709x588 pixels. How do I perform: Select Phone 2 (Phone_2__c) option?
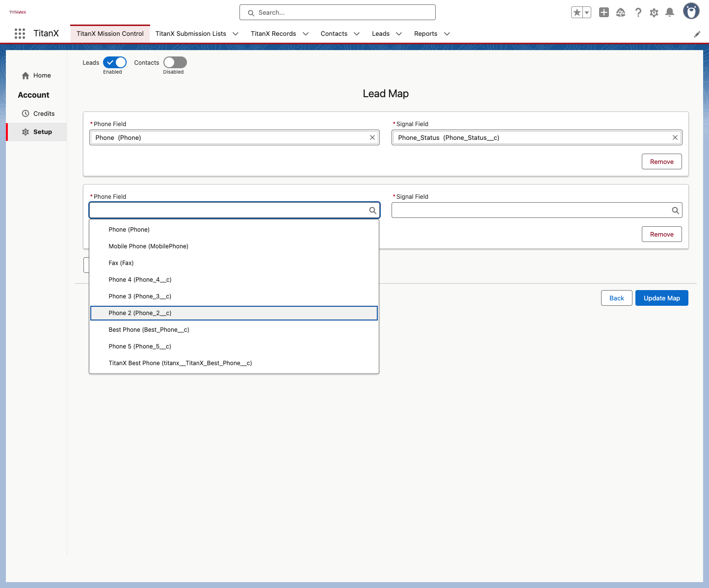point(234,313)
